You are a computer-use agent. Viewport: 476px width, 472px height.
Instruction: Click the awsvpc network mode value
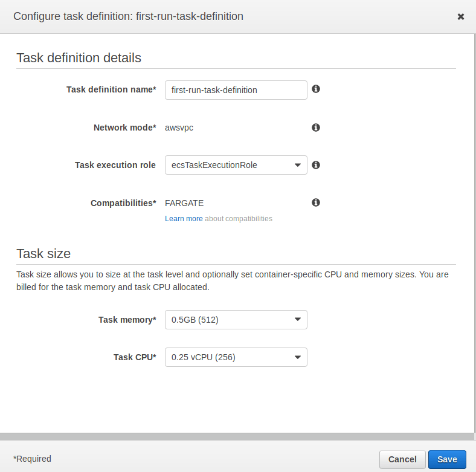pos(179,128)
